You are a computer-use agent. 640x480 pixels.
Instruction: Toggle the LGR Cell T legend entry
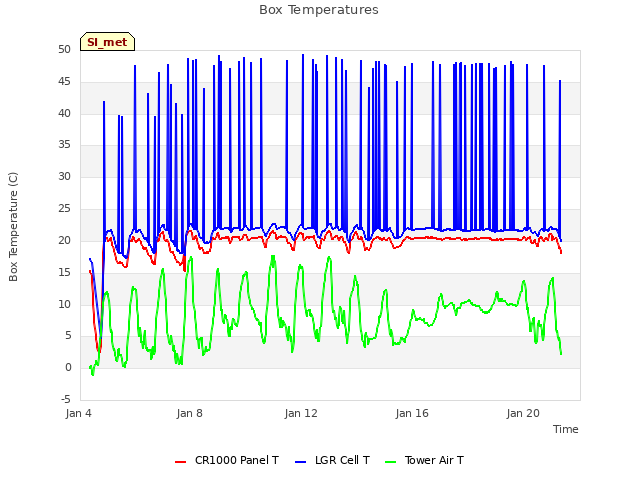(x=332, y=460)
